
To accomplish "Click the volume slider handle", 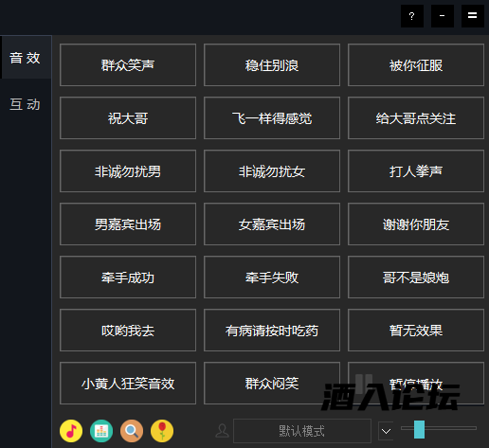I will [419, 429].
